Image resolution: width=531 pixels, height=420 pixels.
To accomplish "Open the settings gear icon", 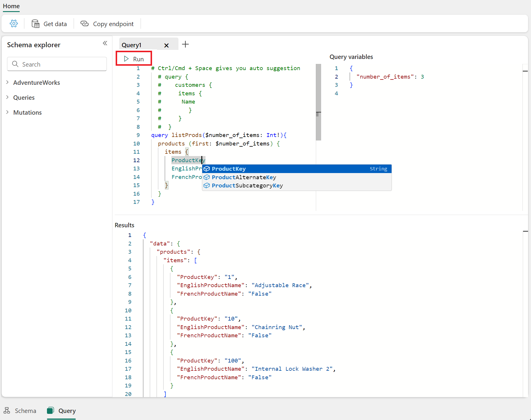I will (x=14, y=23).
